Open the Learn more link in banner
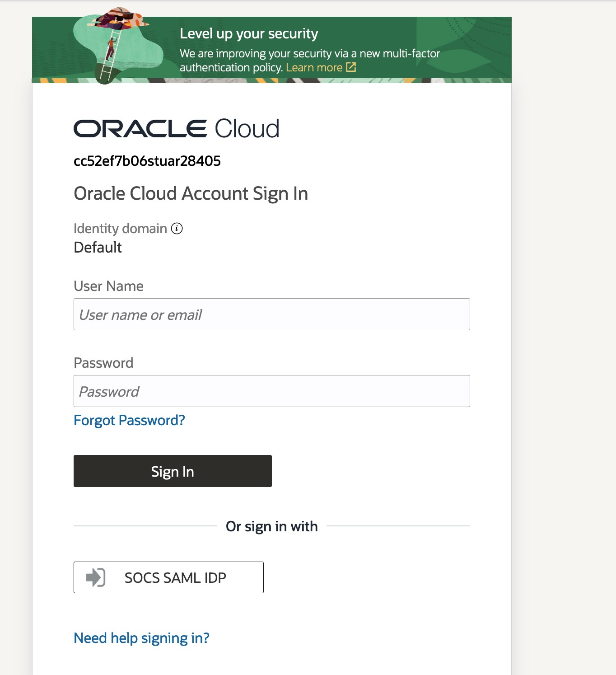Image resolution: width=616 pixels, height=675 pixels. (x=314, y=67)
